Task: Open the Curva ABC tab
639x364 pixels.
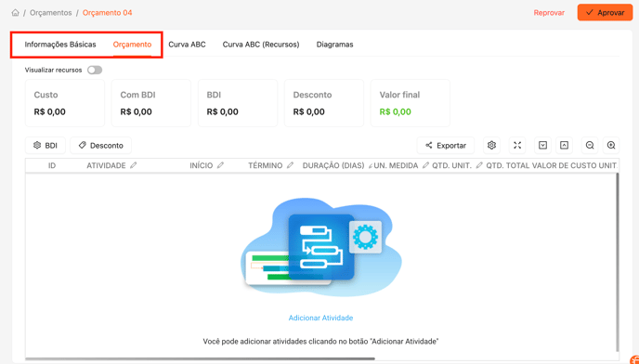Action: (x=187, y=45)
